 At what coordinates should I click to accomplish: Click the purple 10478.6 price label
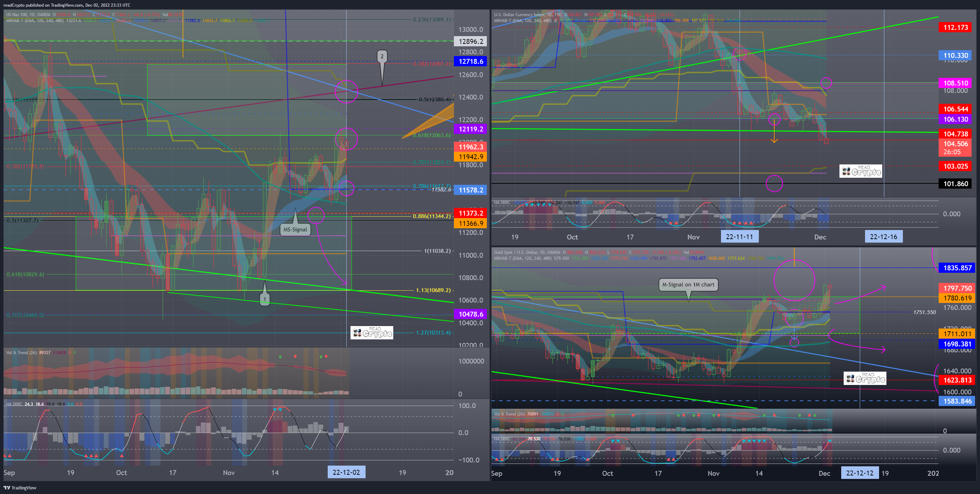pos(470,314)
